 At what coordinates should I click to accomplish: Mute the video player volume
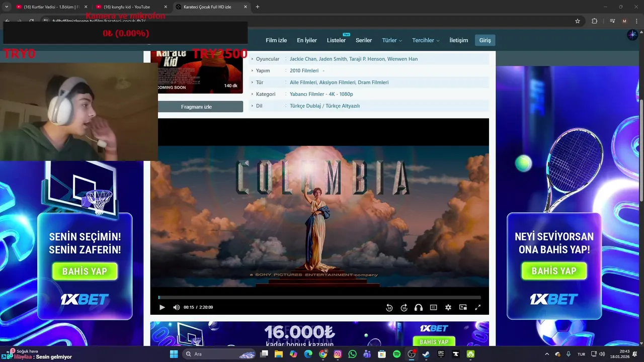pyautogui.click(x=176, y=307)
